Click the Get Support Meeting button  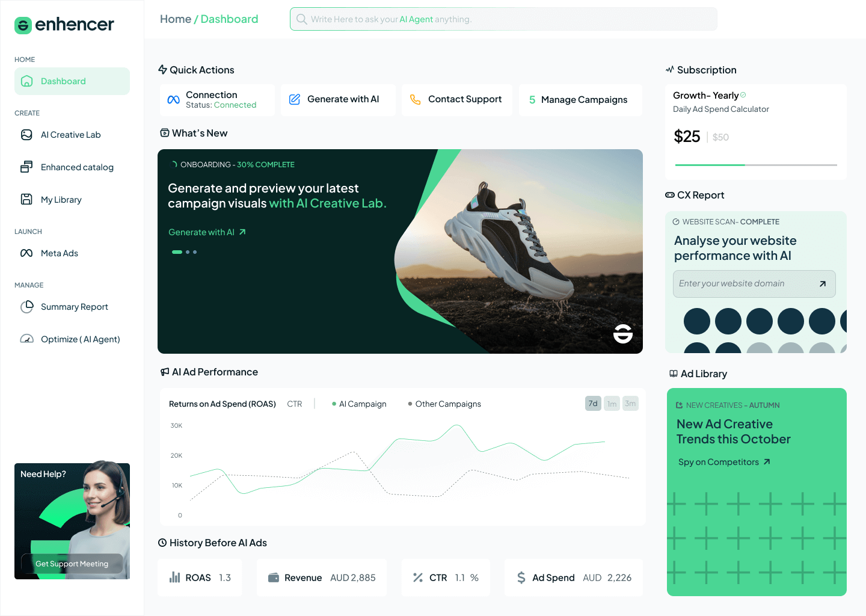click(72, 564)
